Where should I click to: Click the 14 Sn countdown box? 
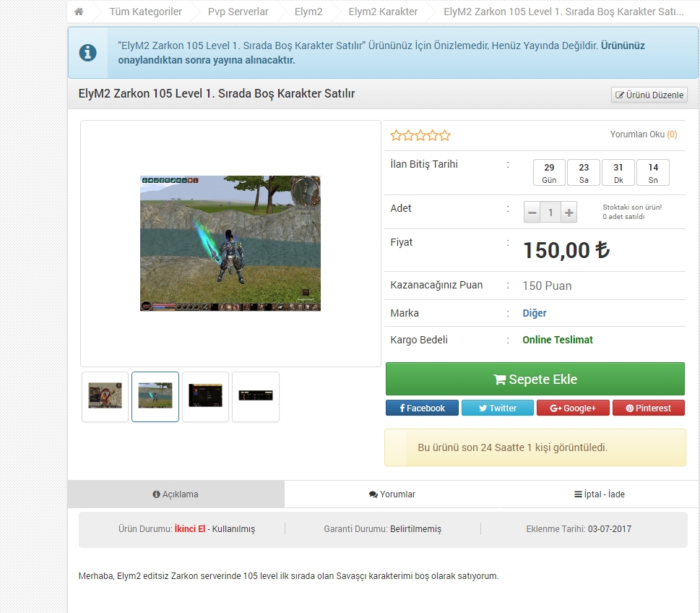tap(653, 173)
